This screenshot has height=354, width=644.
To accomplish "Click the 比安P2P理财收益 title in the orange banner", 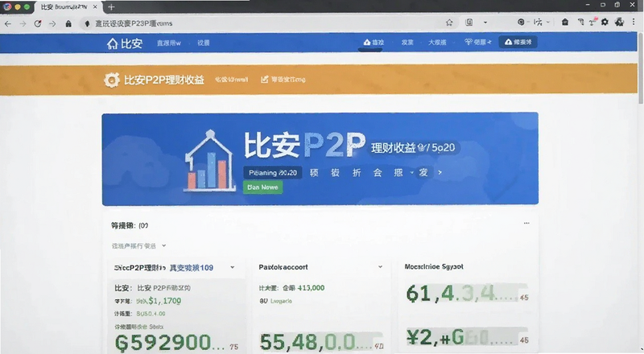I will point(164,80).
